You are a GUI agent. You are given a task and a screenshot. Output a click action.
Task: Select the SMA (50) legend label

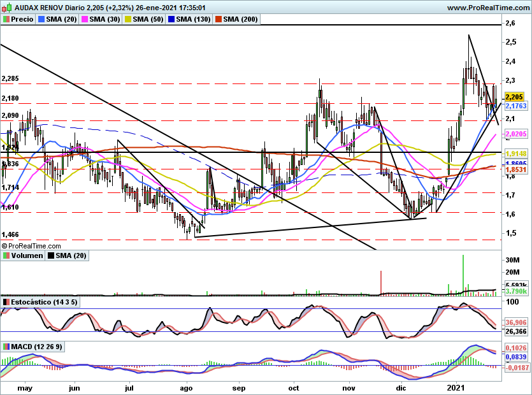[148, 19]
